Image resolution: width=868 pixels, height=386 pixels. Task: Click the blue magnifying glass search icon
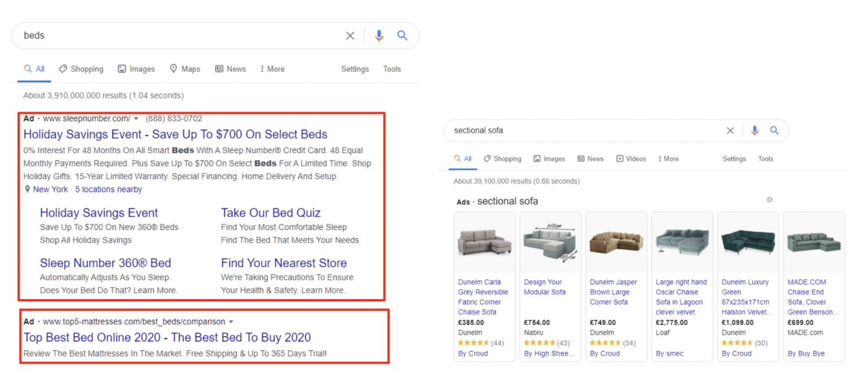point(402,35)
